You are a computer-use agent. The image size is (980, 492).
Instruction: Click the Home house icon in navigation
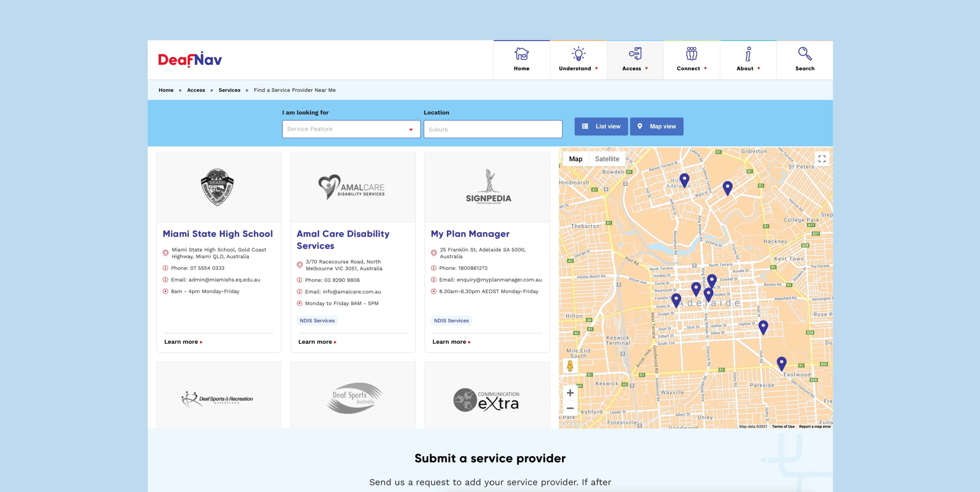pos(521,54)
